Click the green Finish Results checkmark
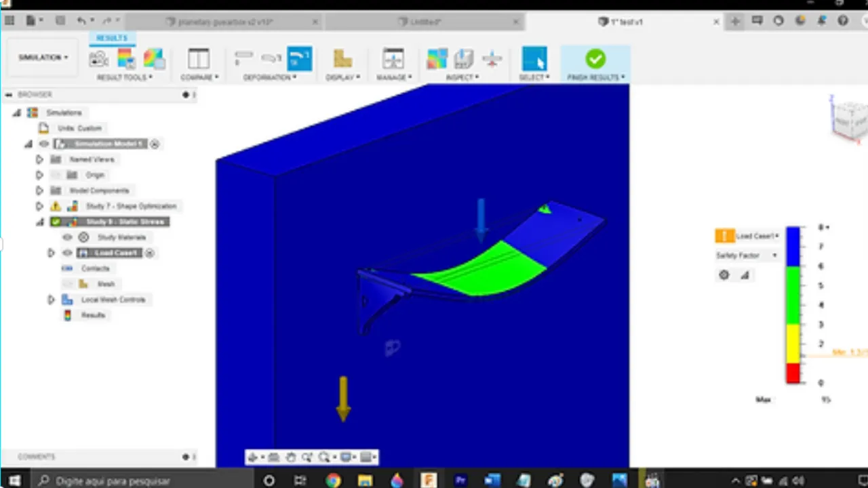The height and width of the screenshot is (488, 868). 595,59
